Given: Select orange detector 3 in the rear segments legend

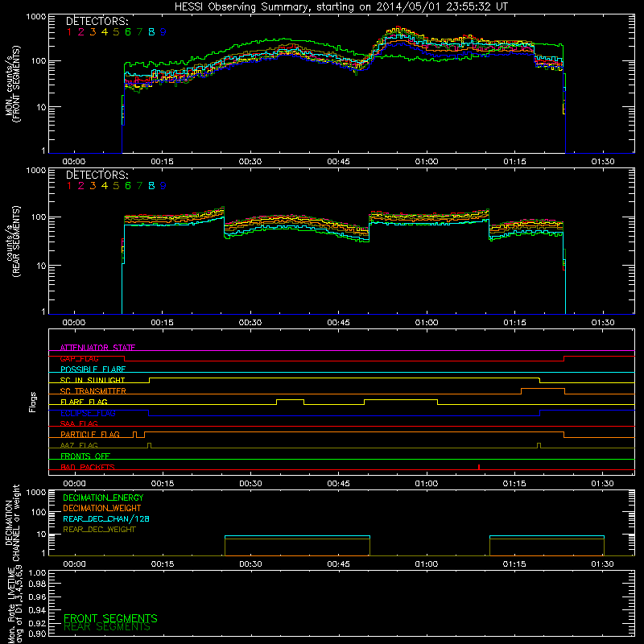Looking at the screenshot, I should [x=93, y=186].
